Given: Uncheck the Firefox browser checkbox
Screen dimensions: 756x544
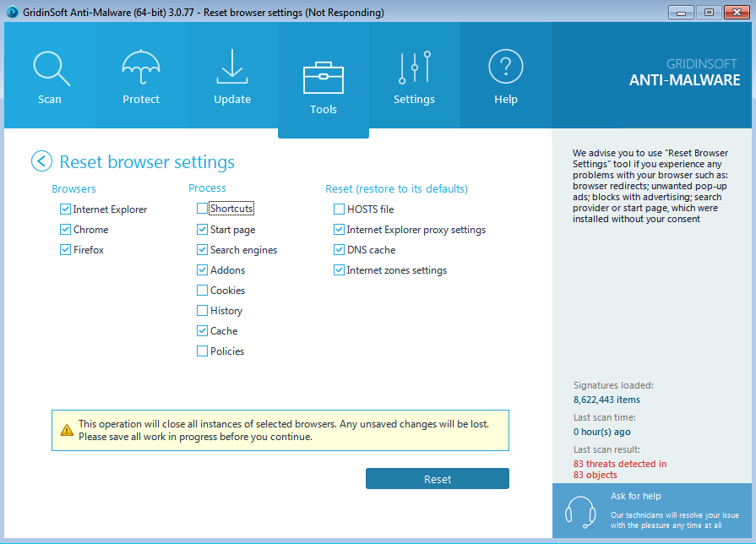Looking at the screenshot, I should coord(65,250).
